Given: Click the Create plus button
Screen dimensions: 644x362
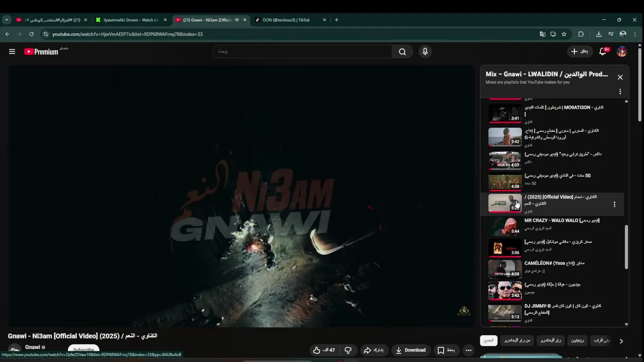Looking at the screenshot, I should 579,51.
